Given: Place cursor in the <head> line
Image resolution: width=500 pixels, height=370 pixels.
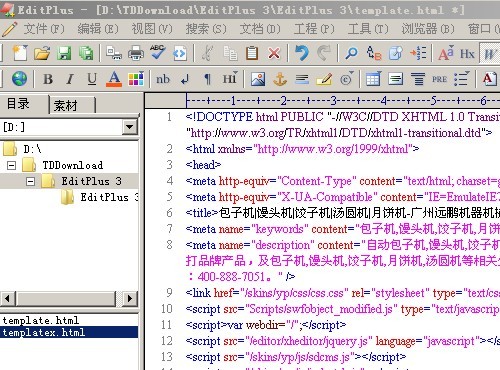Looking at the screenshot, I should tap(203, 165).
